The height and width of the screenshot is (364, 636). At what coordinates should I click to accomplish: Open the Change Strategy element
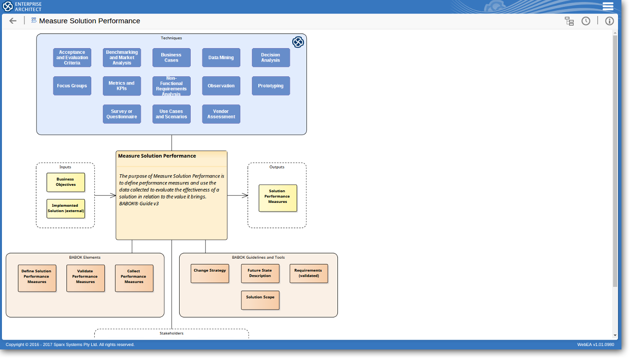click(x=210, y=273)
